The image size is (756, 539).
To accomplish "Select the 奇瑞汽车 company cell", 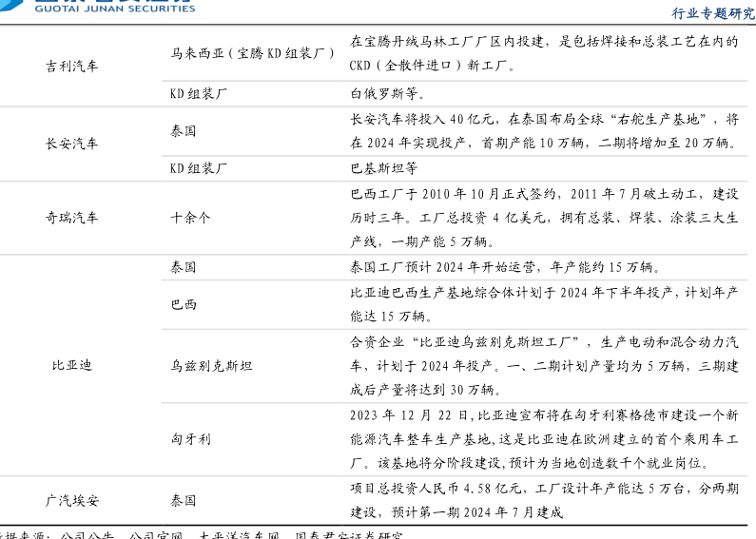I will [71, 217].
